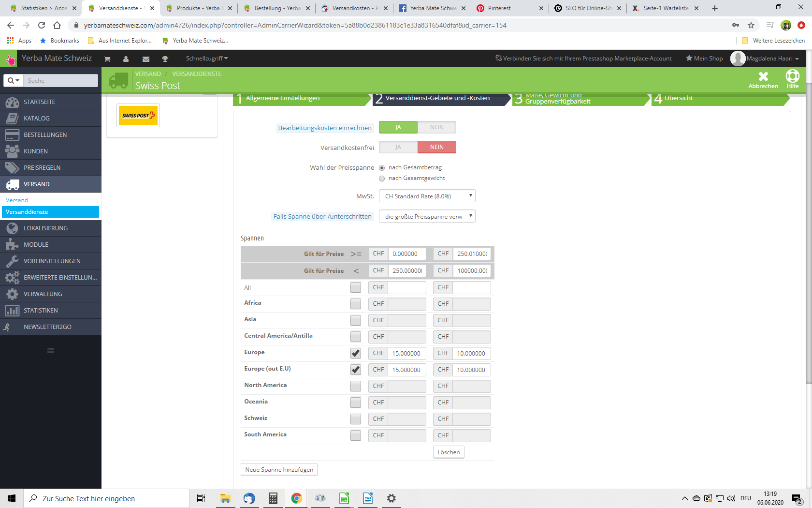Uncheck the Europe (out E.U) checkbox
812x508 pixels.
(356, 370)
